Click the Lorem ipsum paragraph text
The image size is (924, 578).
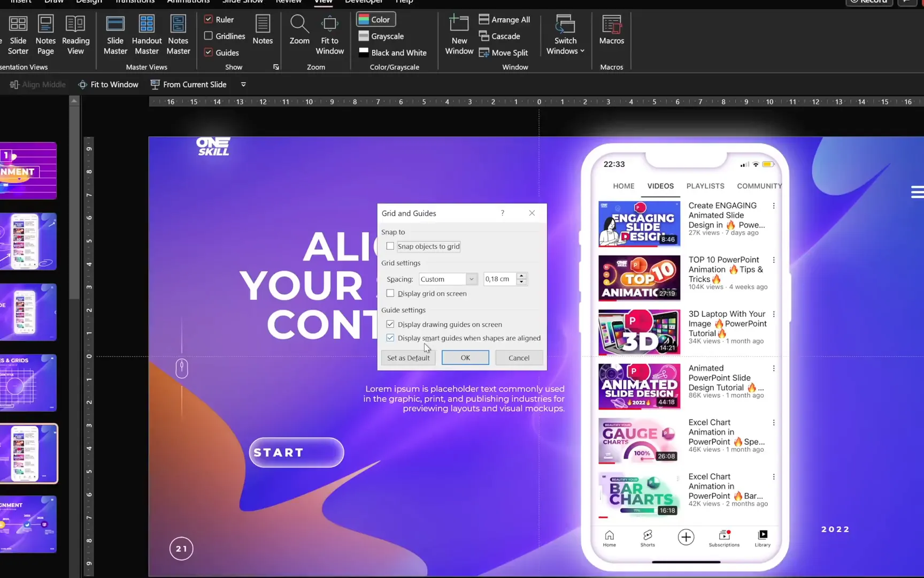[x=464, y=399]
